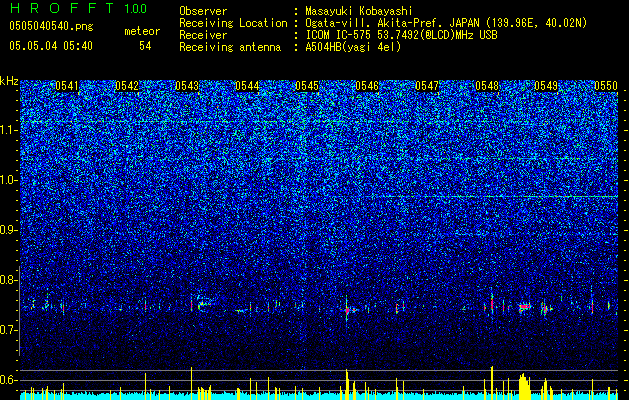Click the bright red meteor echo near 0546
The width and height of the screenshot is (629, 400).
(x=348, y=310)
